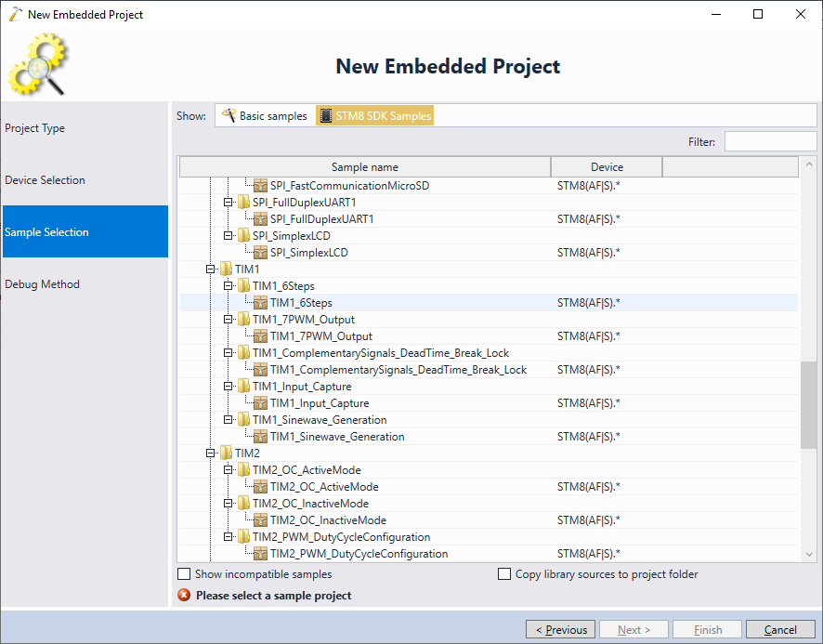
Task: Click the scrollbar up arrow
Action: pyautogui.click(x=809, y=164)
